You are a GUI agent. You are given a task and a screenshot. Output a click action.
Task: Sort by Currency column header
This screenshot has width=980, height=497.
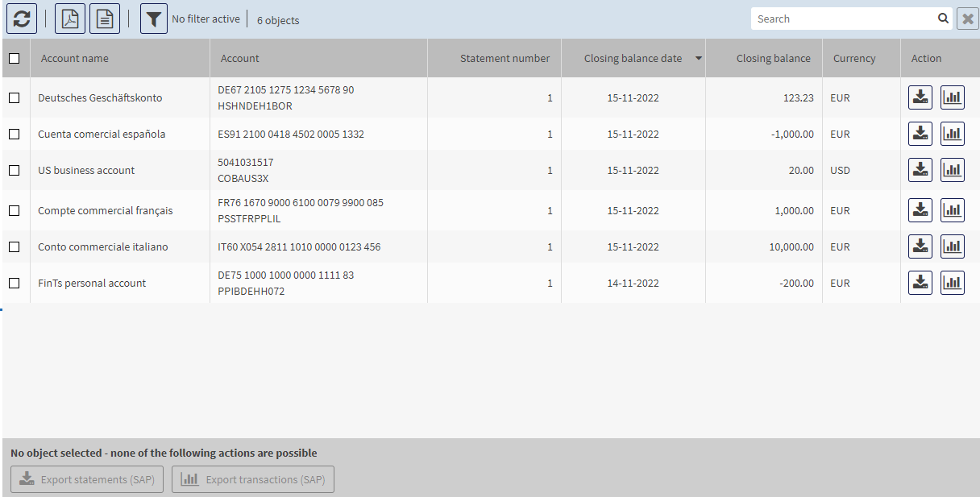tap(853, 58)
